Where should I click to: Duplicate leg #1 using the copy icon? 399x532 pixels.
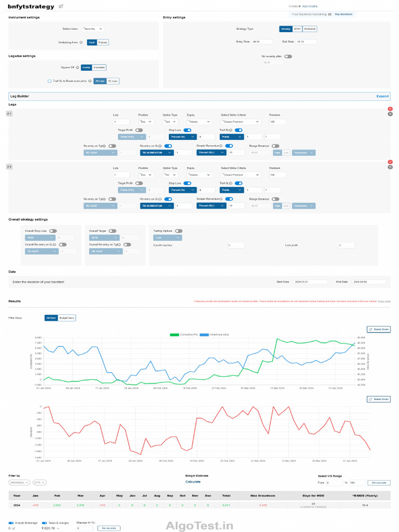[390, 114]
